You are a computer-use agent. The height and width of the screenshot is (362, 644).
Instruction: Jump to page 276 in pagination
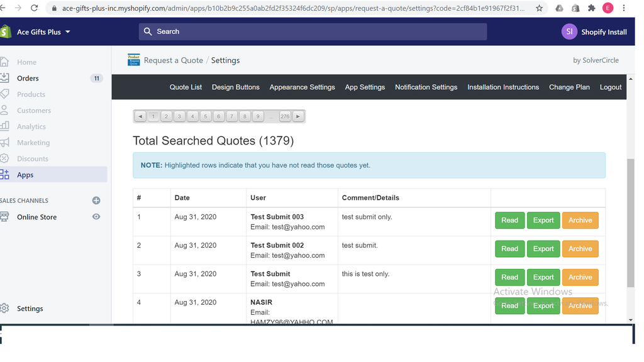(x=285, y=116)
